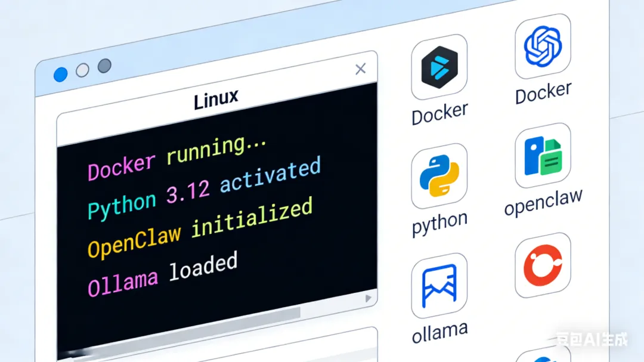The height and width of the screenshot is (362, 644).
Task: Select the "Docker running..." terminal line
Action: pyautogui.click(x=178, y=158)
